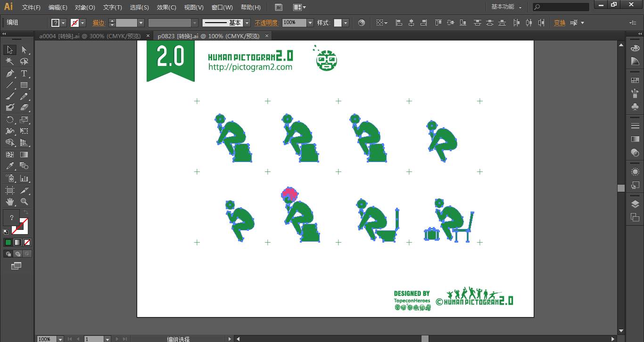The width and height of the screenshot is (644, 342).
Task: Set paint mode to None
Action: 27,243
